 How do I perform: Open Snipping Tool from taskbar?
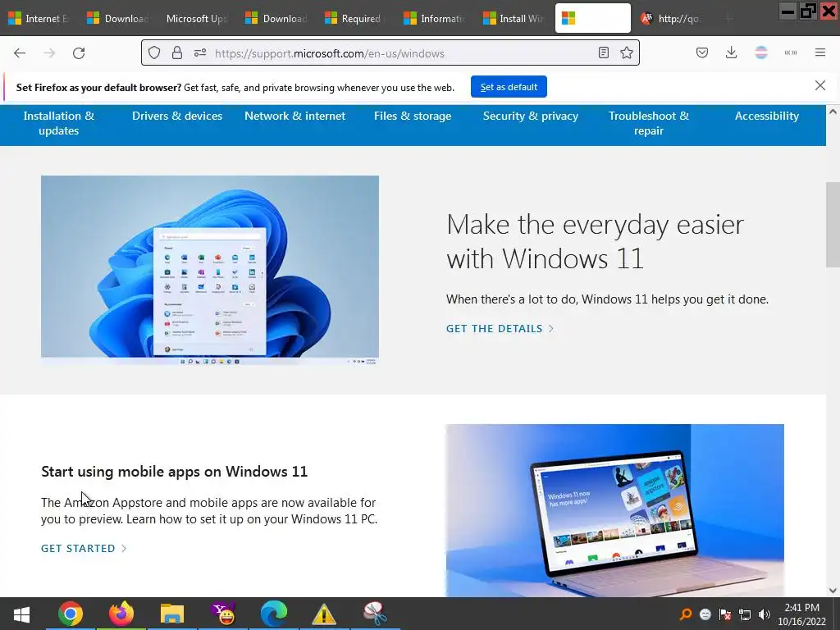click(375, 614)
